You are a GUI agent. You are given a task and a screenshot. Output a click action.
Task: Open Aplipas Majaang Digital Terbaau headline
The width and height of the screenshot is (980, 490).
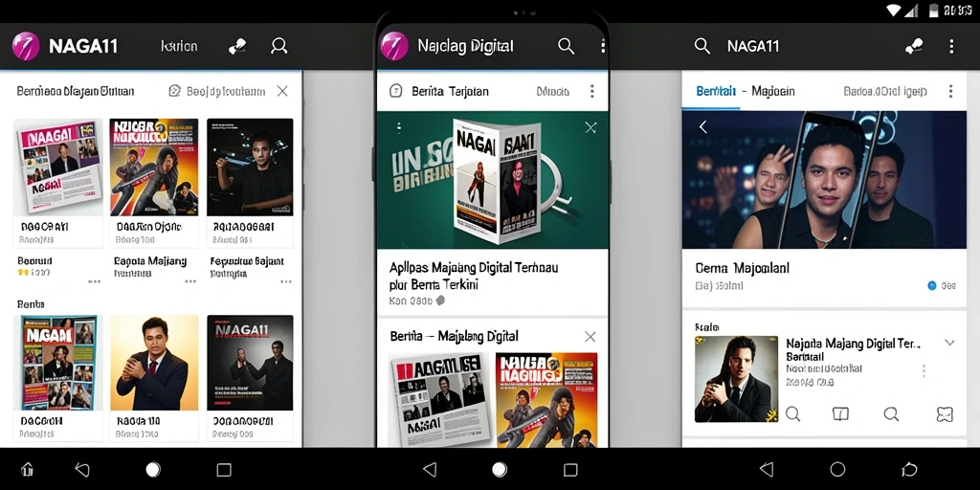tap(474, 277)
